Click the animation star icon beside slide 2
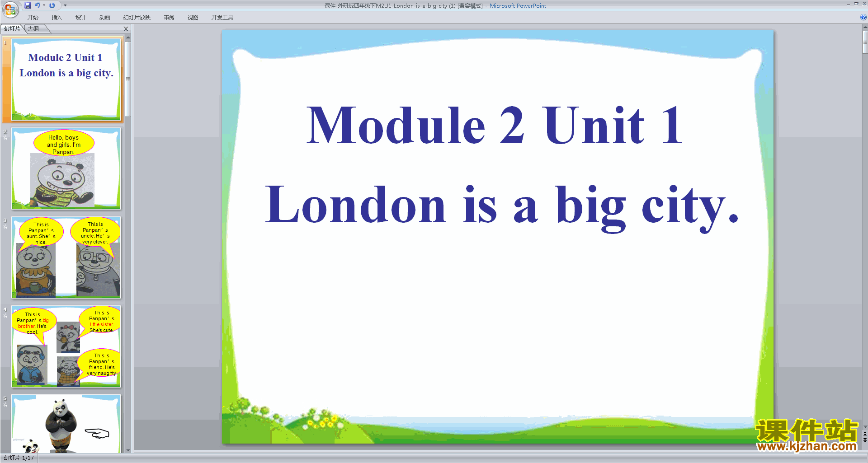This screenshot has width=868, height=463. click(x=5, y=138)
